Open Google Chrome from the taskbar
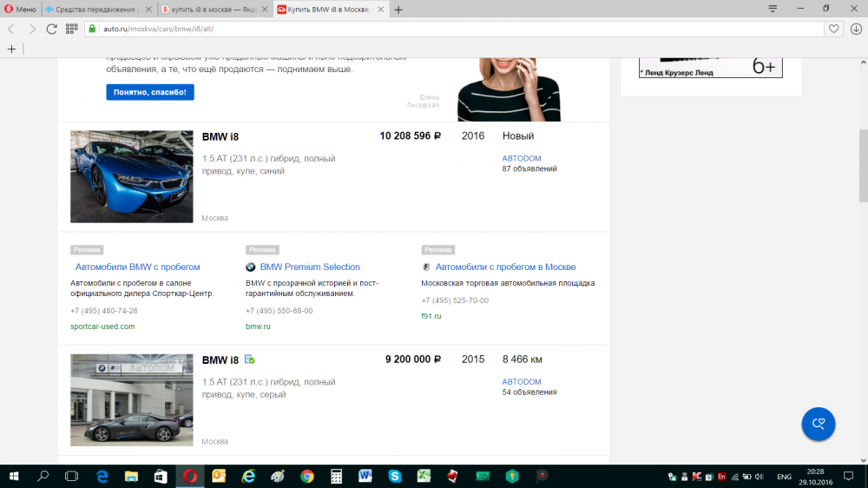 coord(306,476)
